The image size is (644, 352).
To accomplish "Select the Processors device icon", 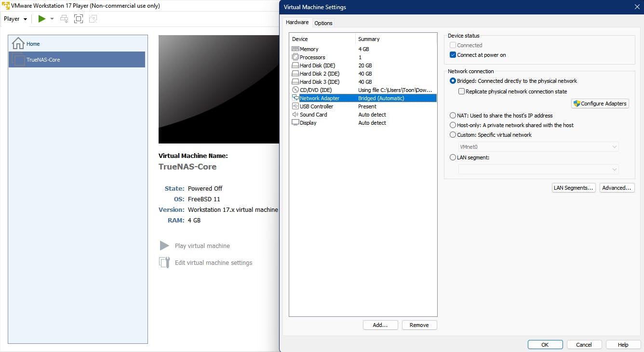I will (x=295, y=57).
